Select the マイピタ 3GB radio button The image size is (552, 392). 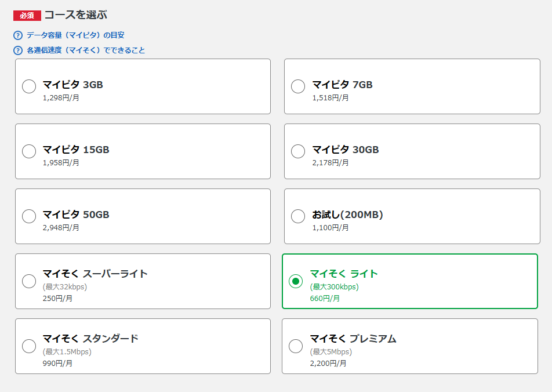pos(29,86)
